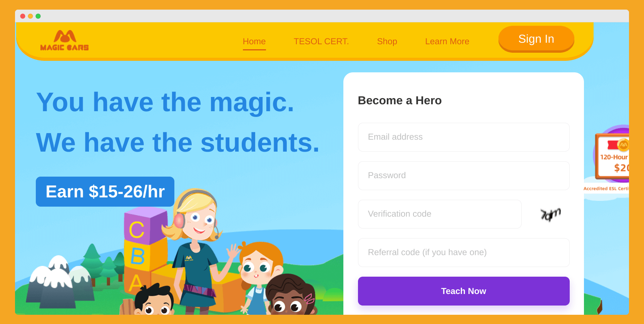Go to the Shop page

(387, 41)
